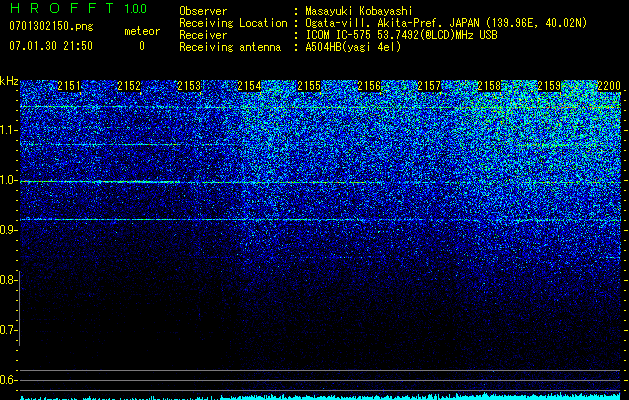
Task: Click the Receiving Location label
Action: tap(233, 23)
